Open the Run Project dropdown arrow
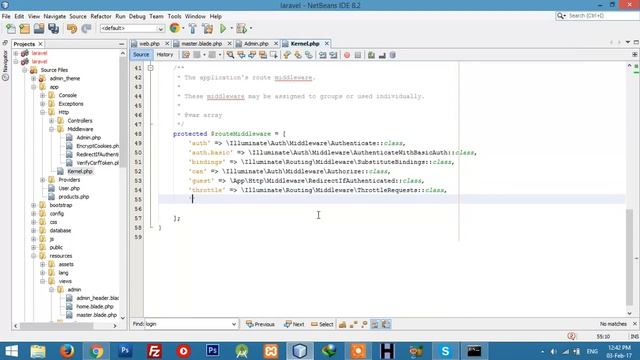Image resolution: width=640 pixels, height=360 pixels. [231, 29]
